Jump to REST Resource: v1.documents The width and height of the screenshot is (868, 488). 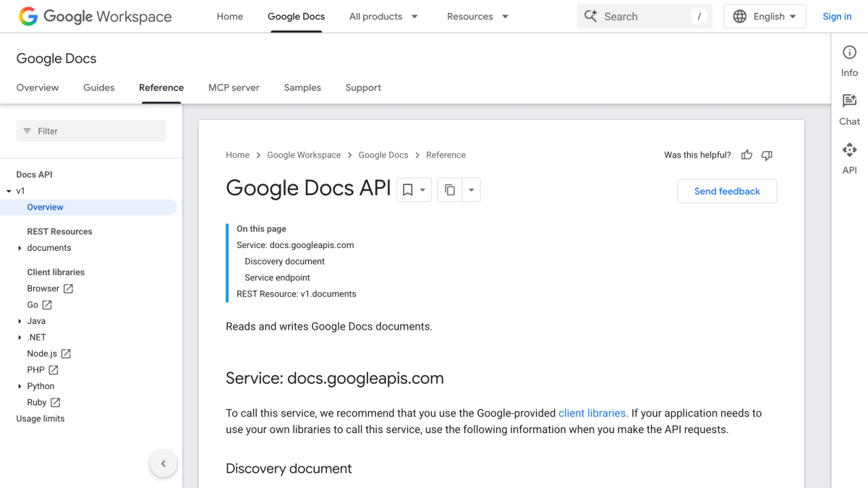pyautogui.click(x=297, y=294)
